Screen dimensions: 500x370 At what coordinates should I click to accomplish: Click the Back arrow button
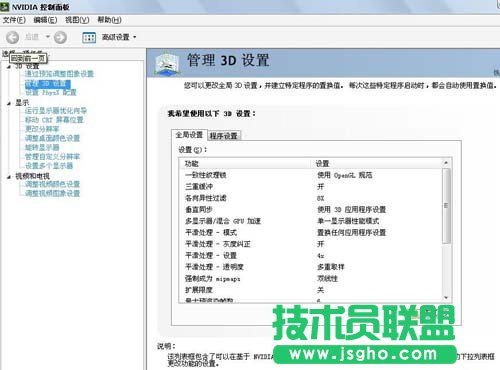coord(13,37)
